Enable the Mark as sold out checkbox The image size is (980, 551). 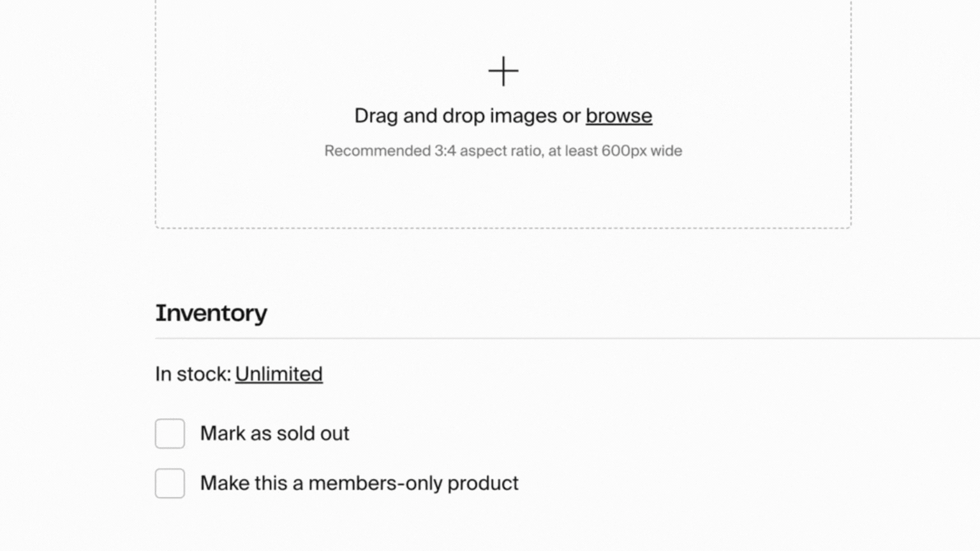click(x=170, y=434)
